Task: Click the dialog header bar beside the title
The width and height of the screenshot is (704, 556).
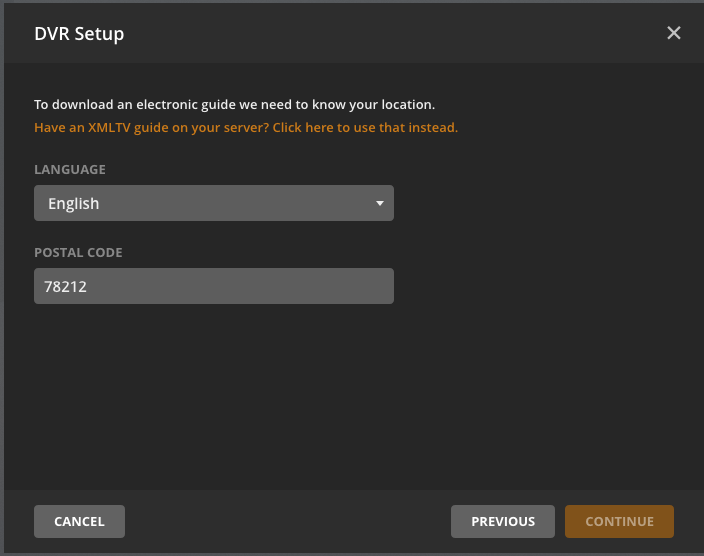Action: click(x=400, y=34)
